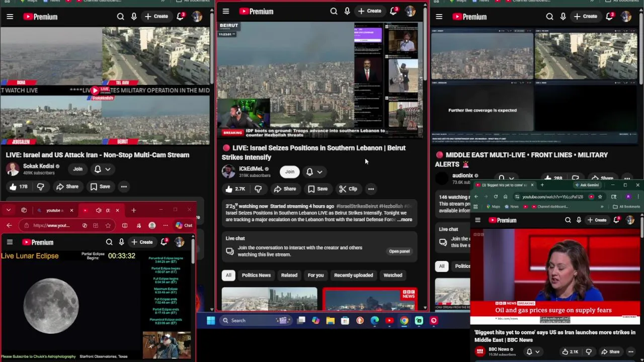Select the Recently uploaded filter chip
Screen dimensions: 644x362
pos(354,275)
